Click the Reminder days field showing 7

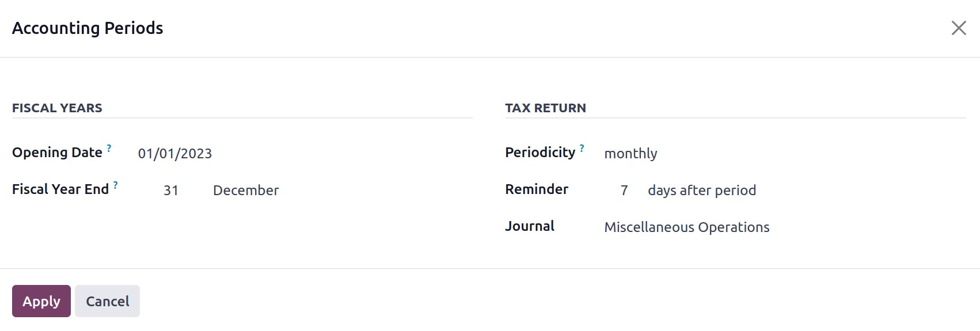pos(624,191)
